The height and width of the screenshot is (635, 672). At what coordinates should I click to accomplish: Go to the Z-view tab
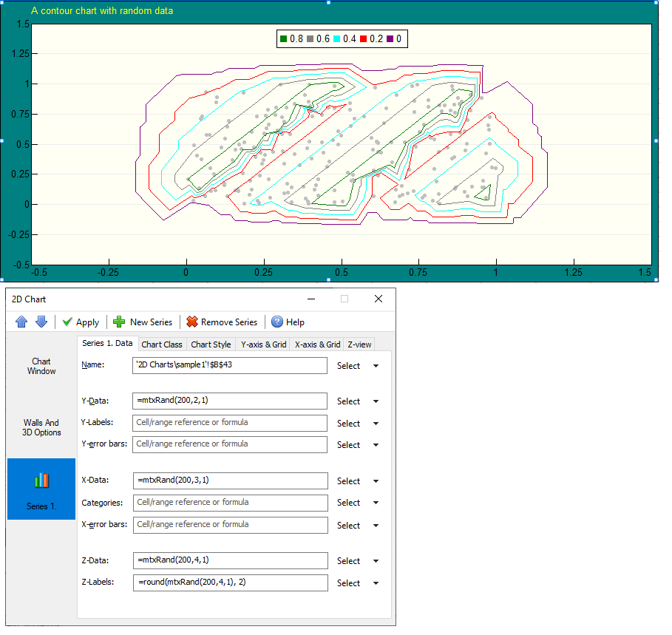click(359, 344)
